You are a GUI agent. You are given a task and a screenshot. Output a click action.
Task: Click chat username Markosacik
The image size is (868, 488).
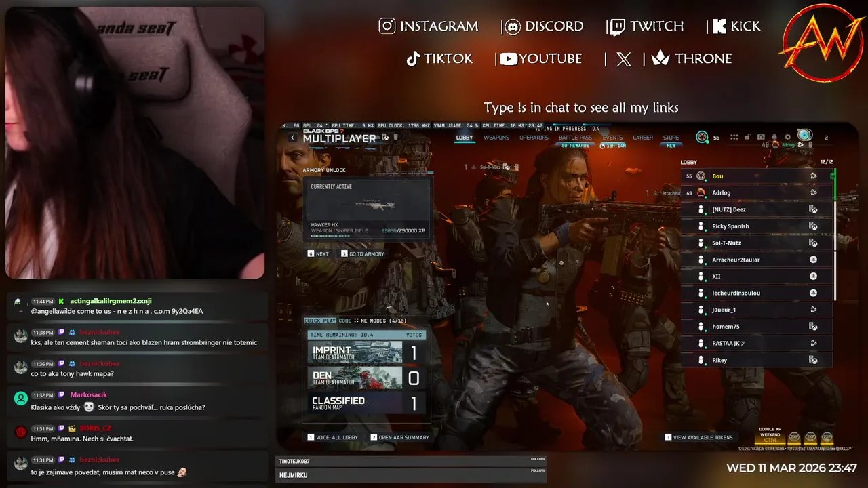[89, 394]
